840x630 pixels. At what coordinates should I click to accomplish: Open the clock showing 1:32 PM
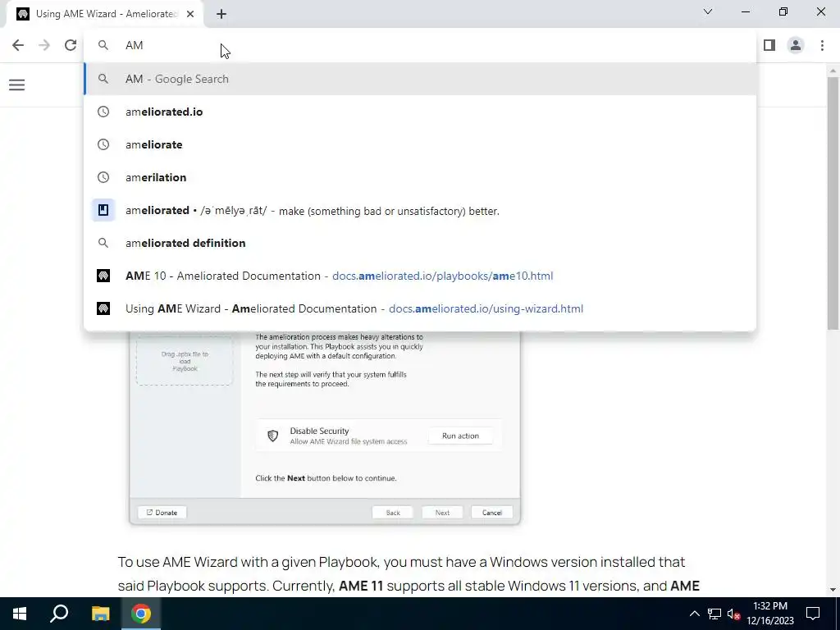(x=769, y=614)
